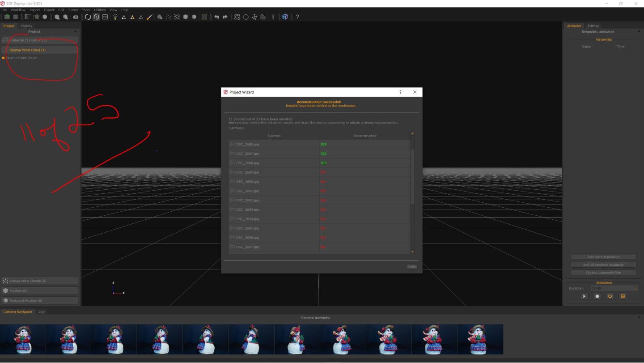The width and height of the screenshot is (644, 363).
Task: Open the Utilities menu
Action: coord(100,10)
